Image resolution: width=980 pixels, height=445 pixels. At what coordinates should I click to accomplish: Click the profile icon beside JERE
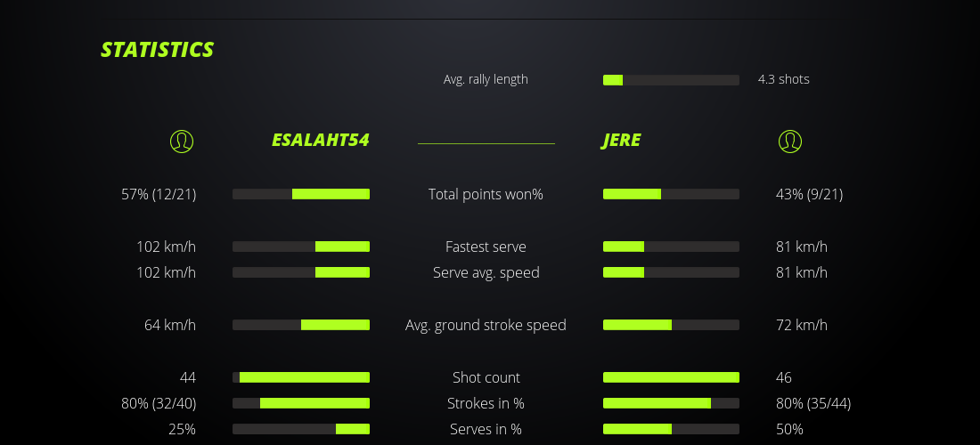pos(789,141)
